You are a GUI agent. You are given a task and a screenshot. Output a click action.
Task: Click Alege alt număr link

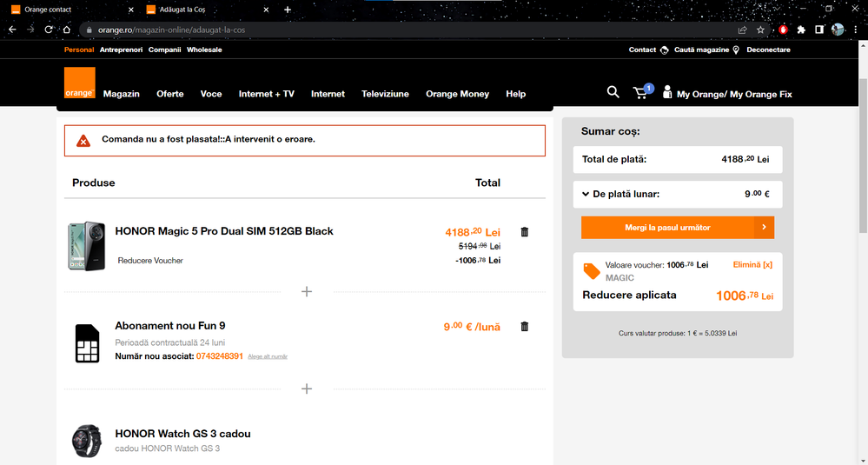(268, 357)
